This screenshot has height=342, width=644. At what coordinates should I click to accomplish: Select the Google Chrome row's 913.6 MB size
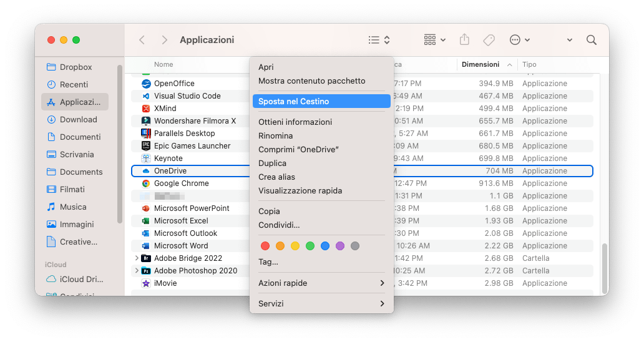tap(495, 183)
